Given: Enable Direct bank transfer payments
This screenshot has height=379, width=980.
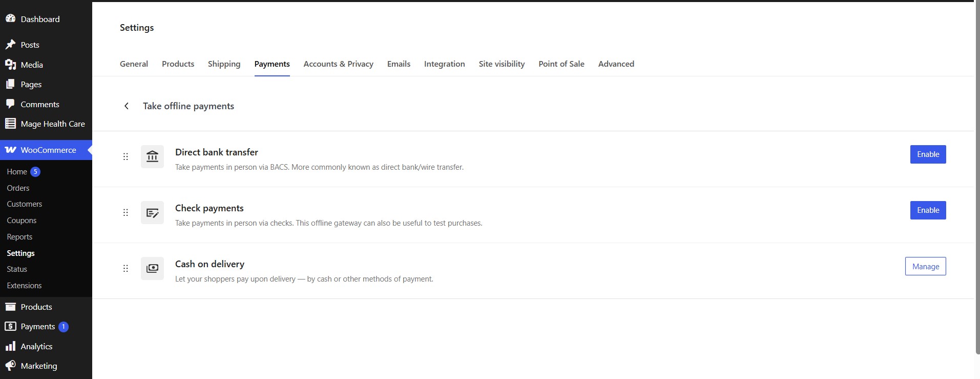Looking at the screenshot, I should coord(927,154).
